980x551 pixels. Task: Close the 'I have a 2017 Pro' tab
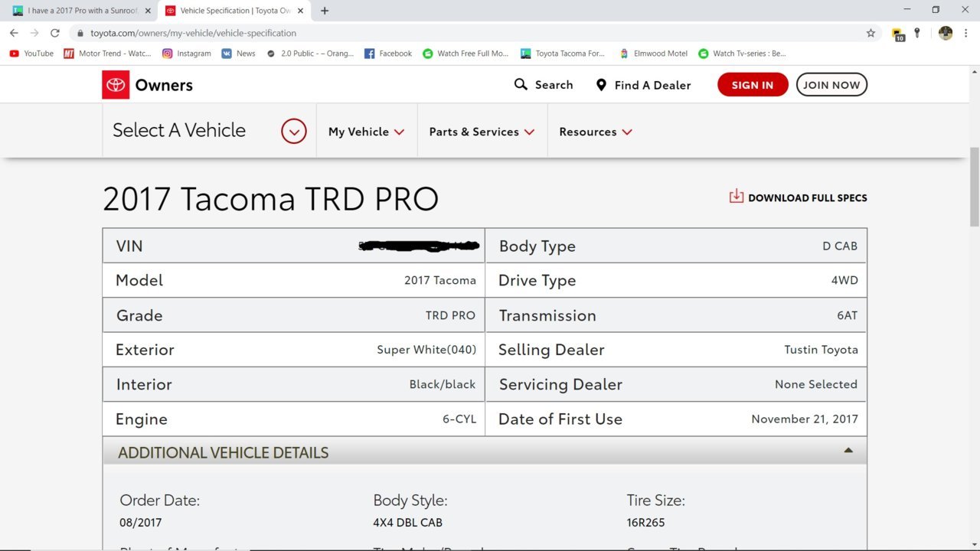pos(148,11)
